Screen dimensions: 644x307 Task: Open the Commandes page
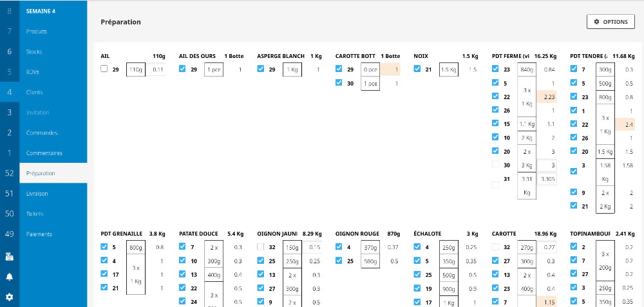tap(42, 133)
